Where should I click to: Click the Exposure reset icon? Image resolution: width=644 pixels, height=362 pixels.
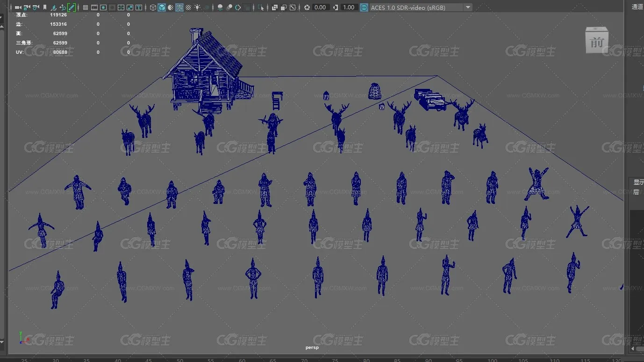point(307,7)
